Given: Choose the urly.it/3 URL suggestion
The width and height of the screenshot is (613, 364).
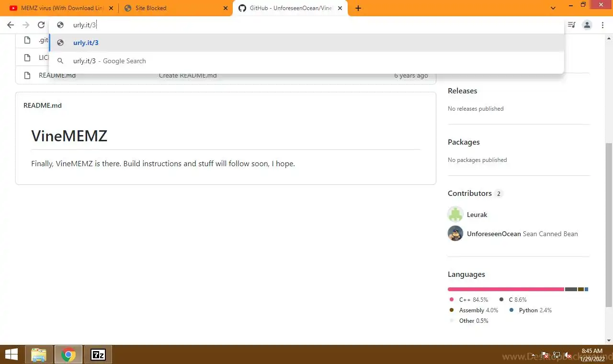Looking at the screenshot, I should click(306, 43).
